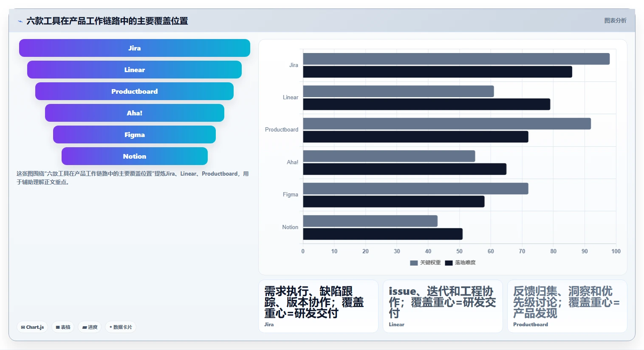Select the Notion funnel stage
Image resolution: width=644 pixels, height=350 pixels.
pyautogui.click(x=135, y=156)
